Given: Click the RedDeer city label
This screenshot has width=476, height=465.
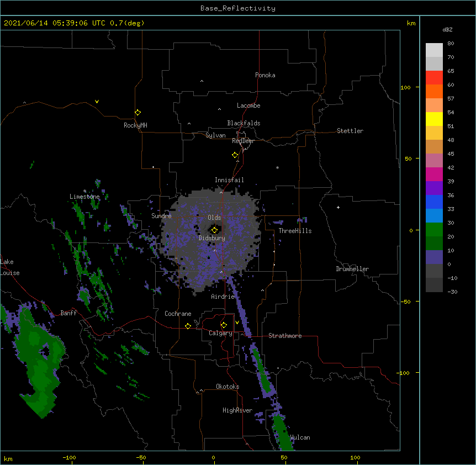Looking at the screenshot, I should [x=243, y=141].
